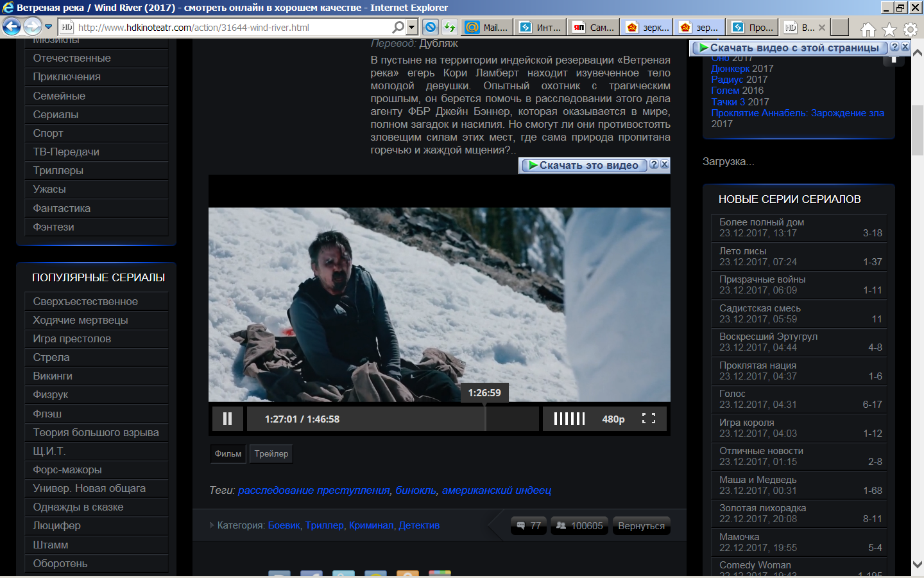Screen dimensions: 924x578
Task: Click the refresh page icon
Action: pos(449,27)
